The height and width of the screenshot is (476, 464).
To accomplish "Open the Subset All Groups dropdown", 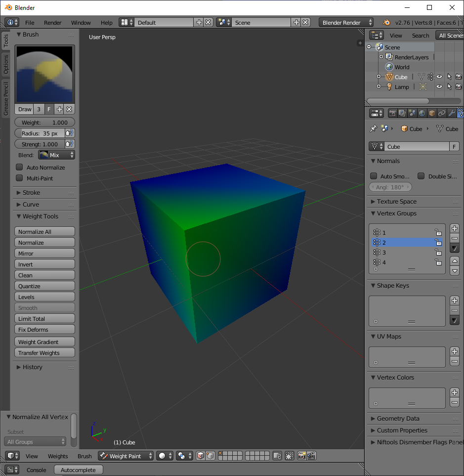I will click(x=35, y=442).
